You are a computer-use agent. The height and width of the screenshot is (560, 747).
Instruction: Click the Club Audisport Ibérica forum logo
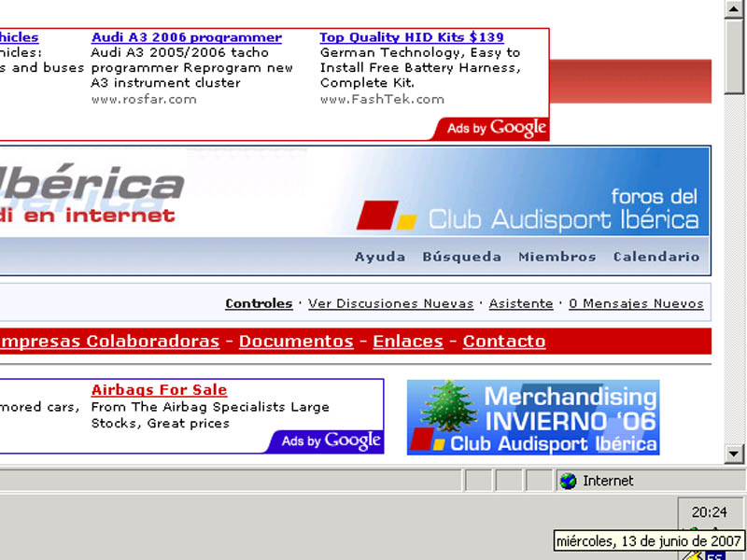(528, 217)
